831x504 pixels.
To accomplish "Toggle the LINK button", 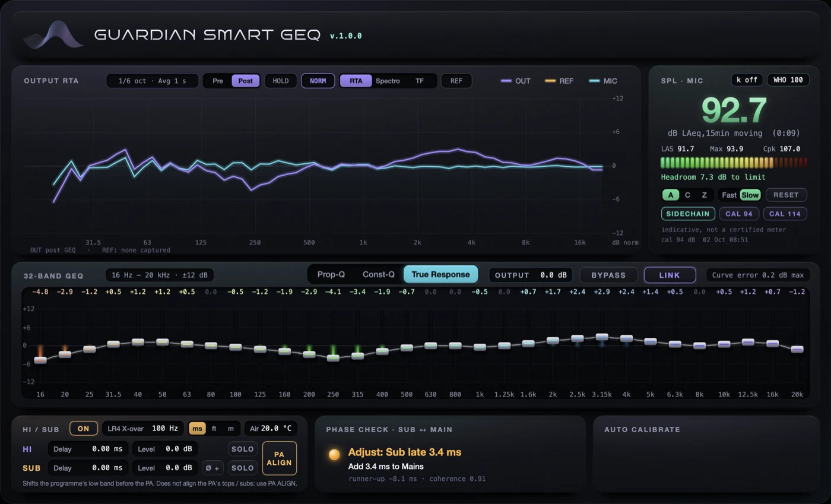I will point(670,275).
